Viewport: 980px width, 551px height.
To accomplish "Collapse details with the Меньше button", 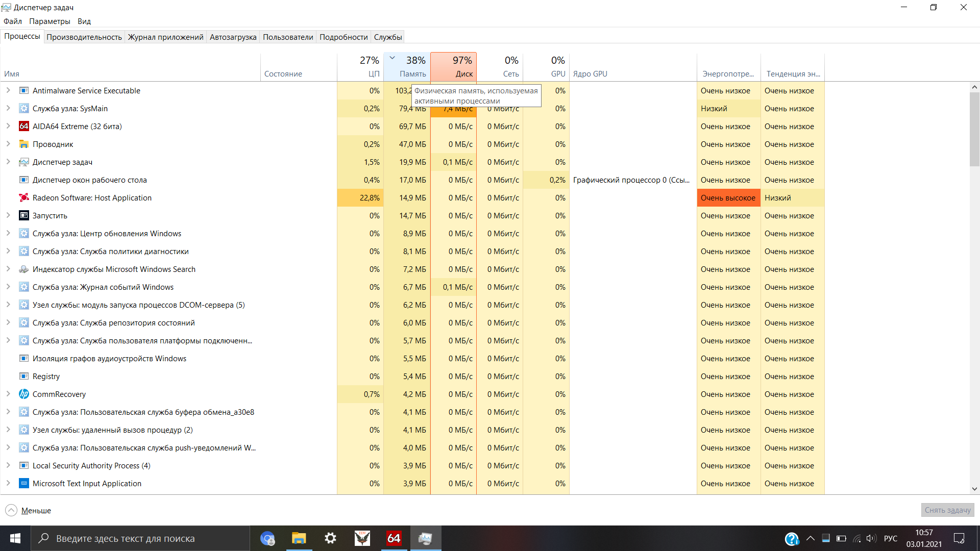I will [28, 510].
